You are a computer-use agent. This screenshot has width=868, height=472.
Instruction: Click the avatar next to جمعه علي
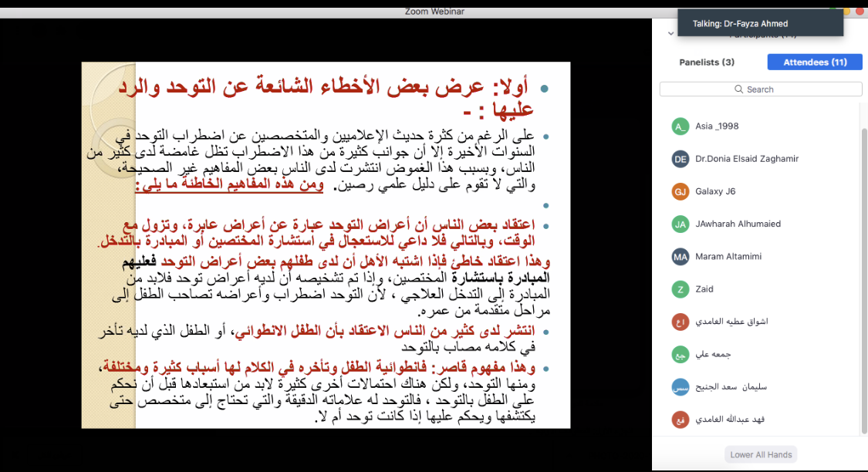pyautogui.click(x=680, y=355)
